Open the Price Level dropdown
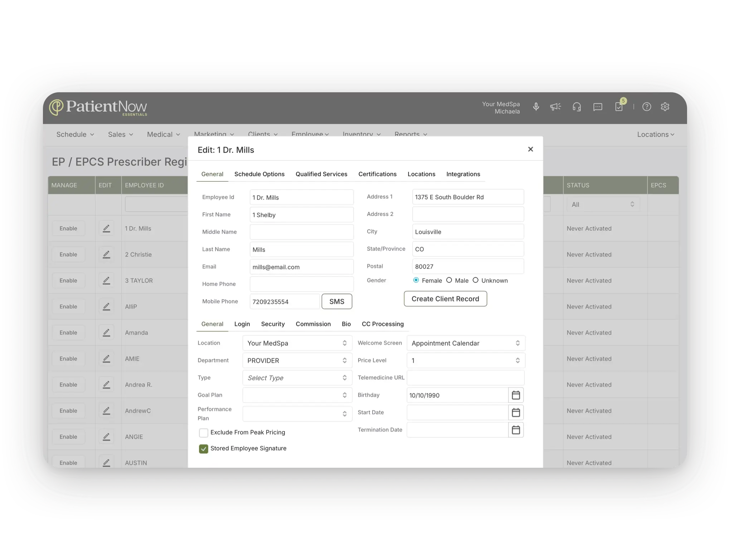 [466, 360]
